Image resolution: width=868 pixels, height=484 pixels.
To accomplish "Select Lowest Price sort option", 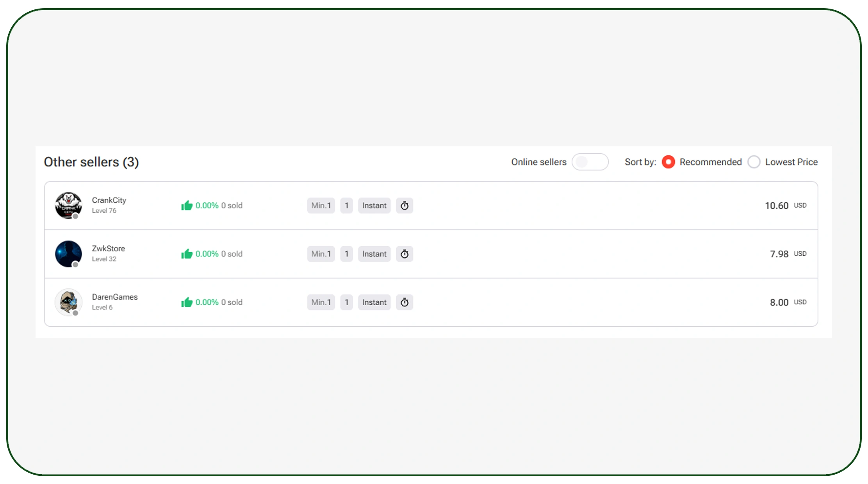I will (x=754, y=162).
